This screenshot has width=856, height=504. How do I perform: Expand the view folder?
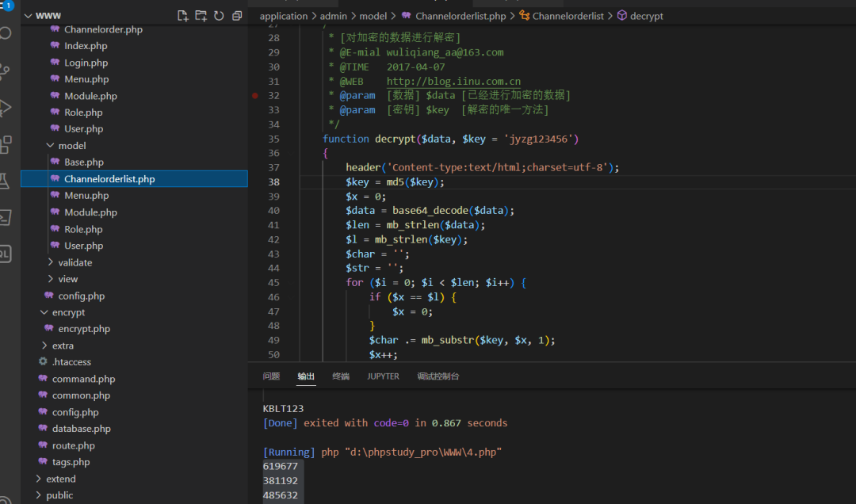[50, 278]
